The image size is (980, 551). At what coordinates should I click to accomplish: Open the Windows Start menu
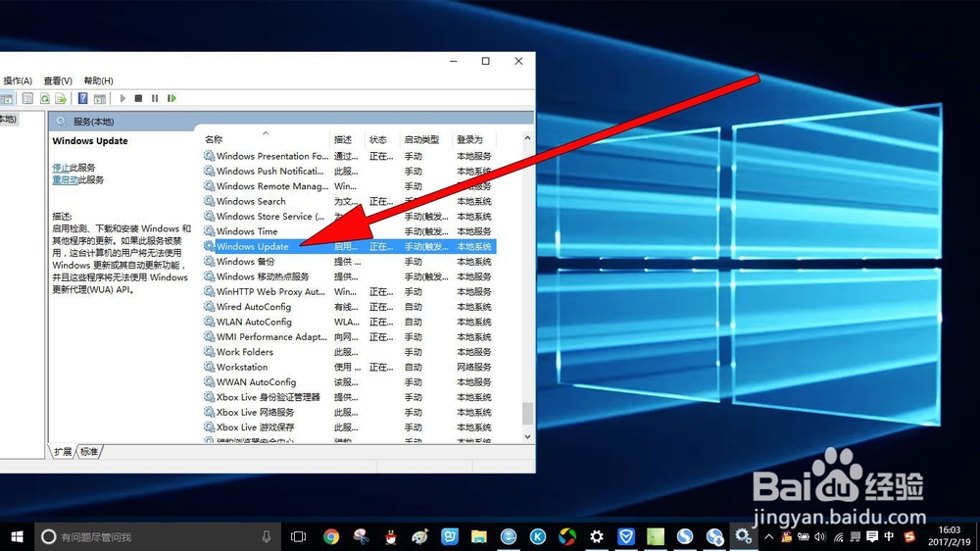point(17,536)
